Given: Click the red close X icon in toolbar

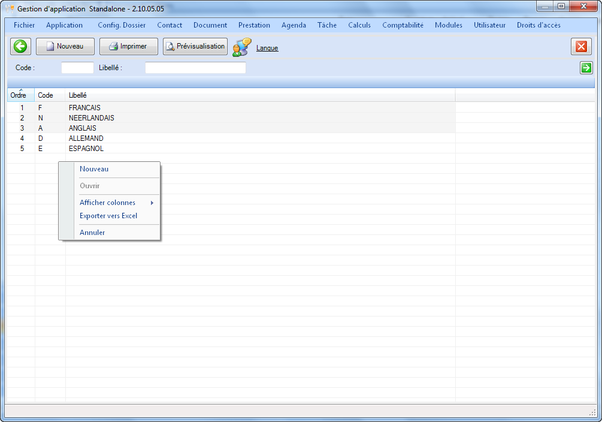Looking at the screenshot, I should tap(581, 46).
